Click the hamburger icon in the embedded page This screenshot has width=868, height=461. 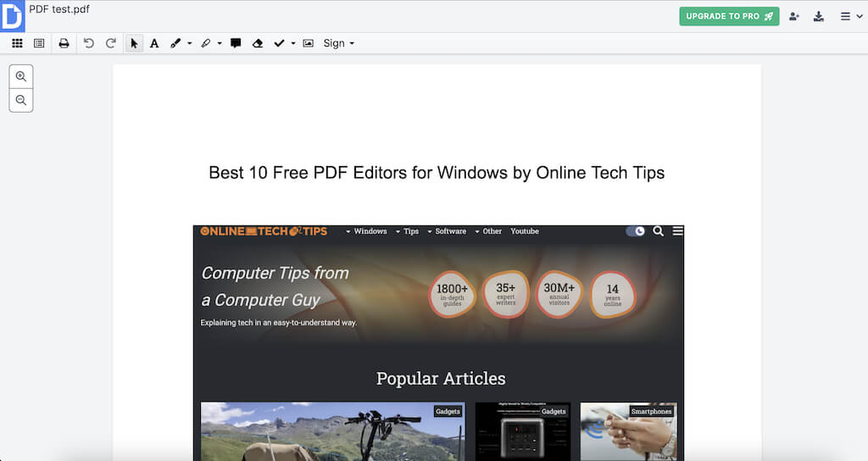(x=677, y=231)
